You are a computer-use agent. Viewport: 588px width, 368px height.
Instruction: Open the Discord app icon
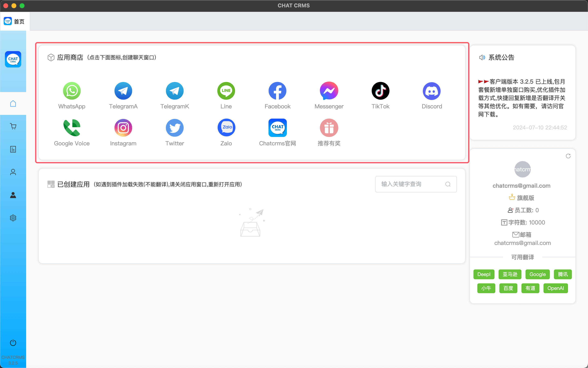click(x=432, y=91)
